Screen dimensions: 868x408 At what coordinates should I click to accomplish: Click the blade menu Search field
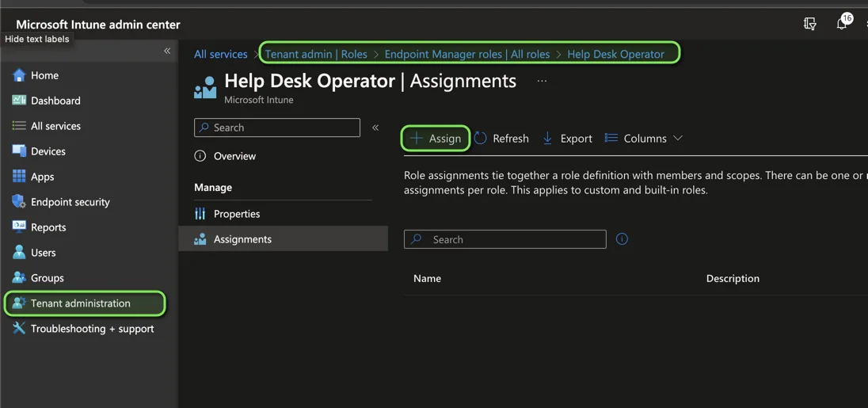coord(276,128)
